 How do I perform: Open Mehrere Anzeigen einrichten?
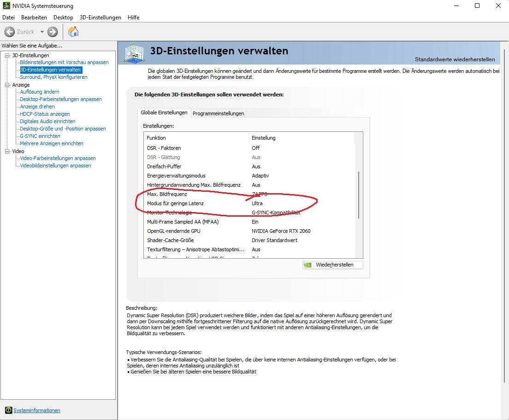[52, 143]
